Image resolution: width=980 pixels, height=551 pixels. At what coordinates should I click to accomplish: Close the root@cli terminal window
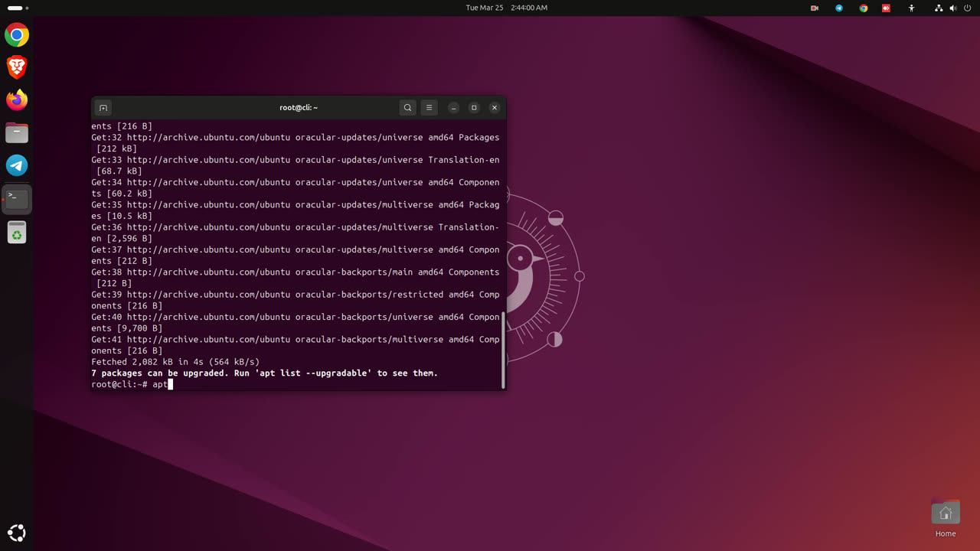coord(495,108)
